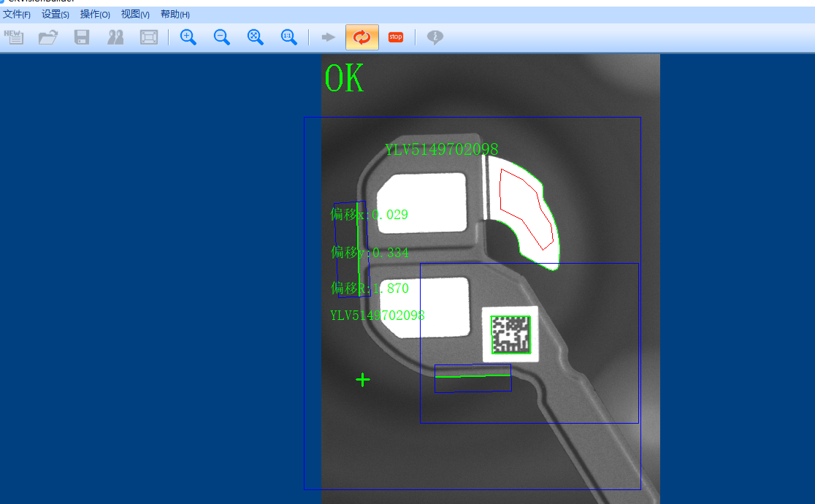Click the 偏移y: 0.334 value

[x=370, y=252]
